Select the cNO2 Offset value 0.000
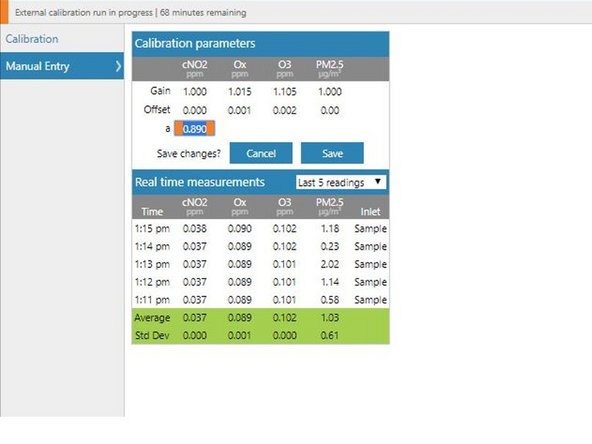The image size is (592, 444). pyautogui.click(x=195, y=110)
